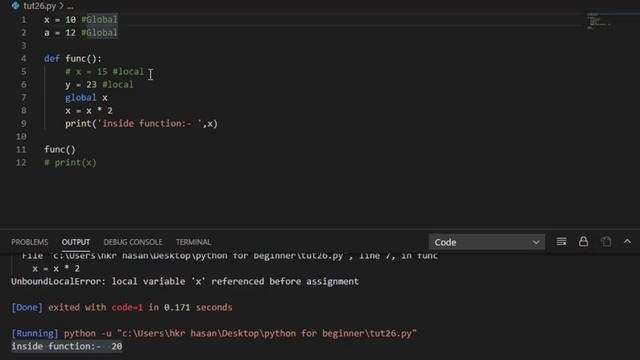Screen dimensions: 640x360
Task: Click line number 1 in the gutter
Action: tap(24, 20)
